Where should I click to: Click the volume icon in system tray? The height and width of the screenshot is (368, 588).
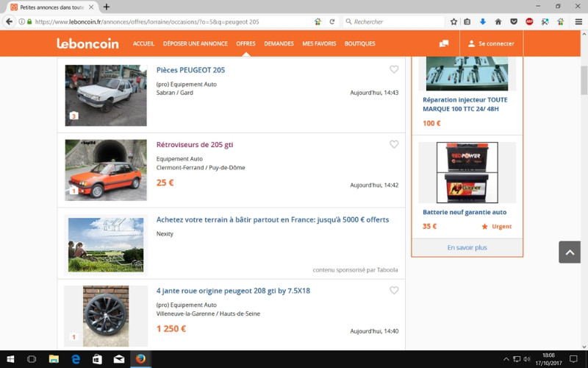(x=527, y=359)
